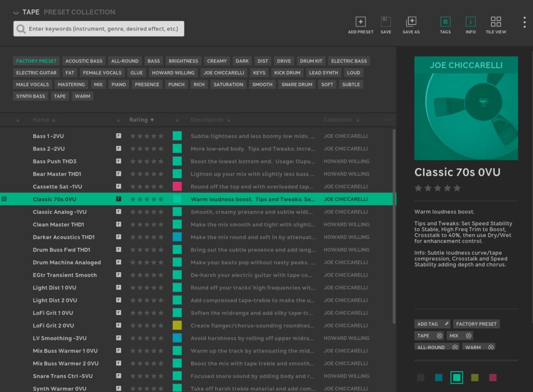Click the Save preset icon

click(x=386, y=22)
